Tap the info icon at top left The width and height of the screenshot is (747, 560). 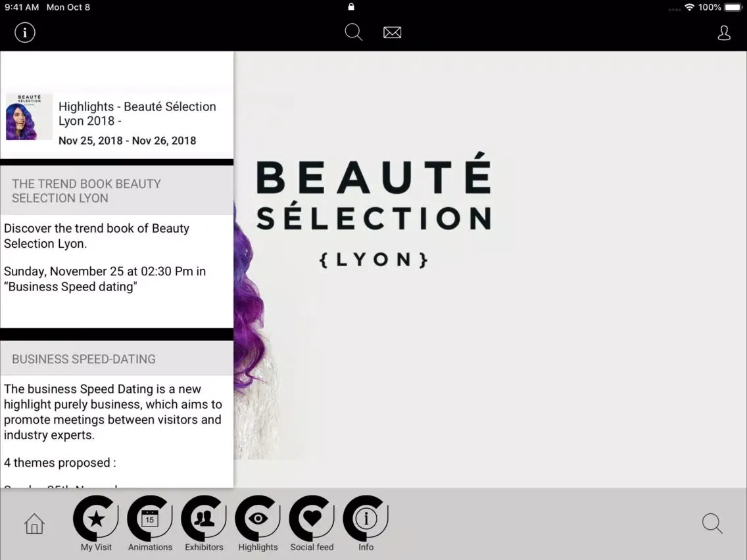24,32
